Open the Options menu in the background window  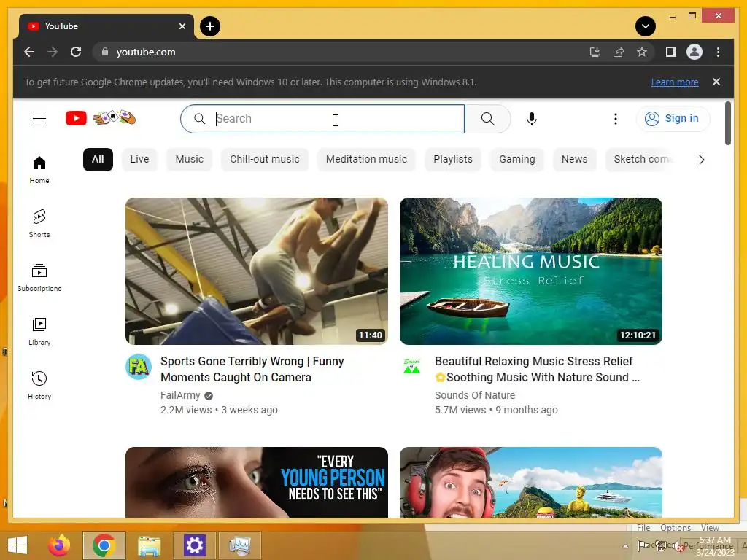pyautogui.click(x=675, y=528)
